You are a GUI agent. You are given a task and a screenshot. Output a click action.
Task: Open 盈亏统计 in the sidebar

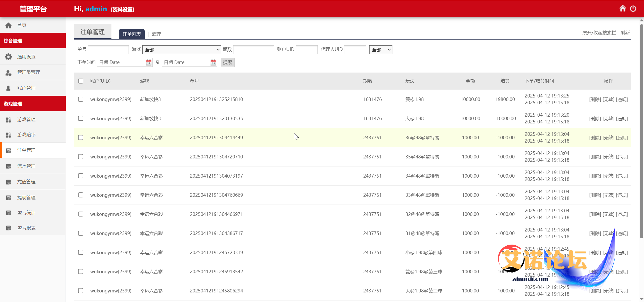[x=33, y=213]
